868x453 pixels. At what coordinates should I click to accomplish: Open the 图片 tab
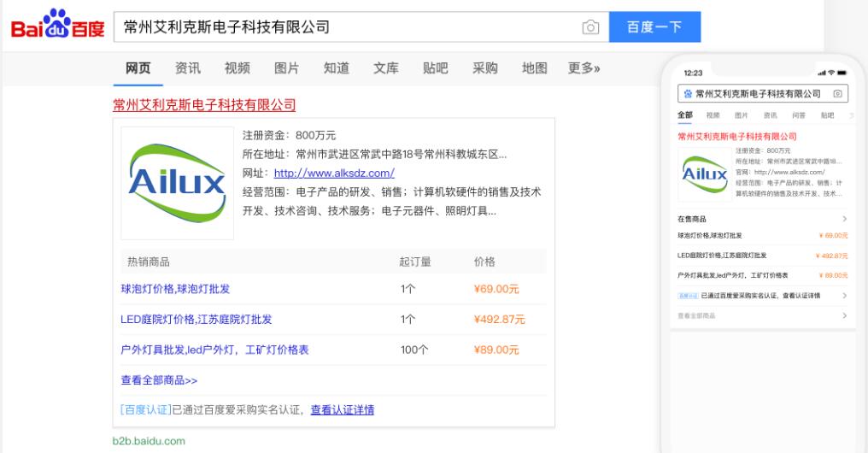tap(287, 68)
